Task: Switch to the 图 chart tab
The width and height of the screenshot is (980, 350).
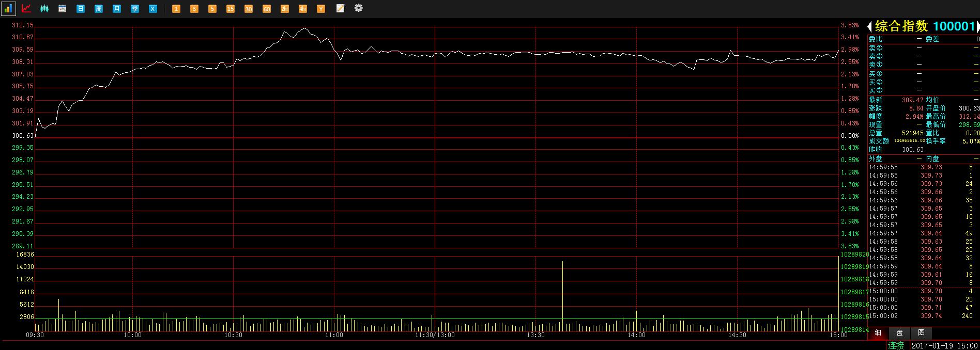Action: click(x=921, y=333)
